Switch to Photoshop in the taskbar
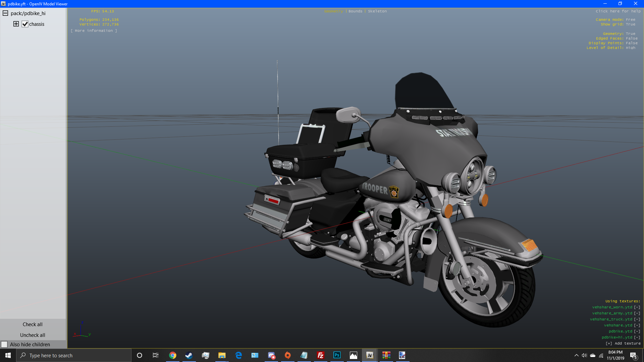Viewport: 644px width, 362px height. point(337,355)
